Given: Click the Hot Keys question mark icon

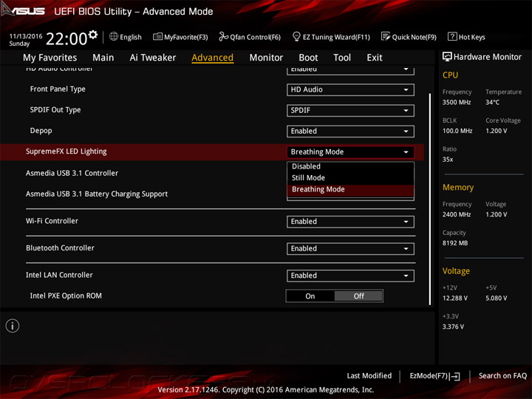Looking at the screenshot, I should tap(452, 36).
